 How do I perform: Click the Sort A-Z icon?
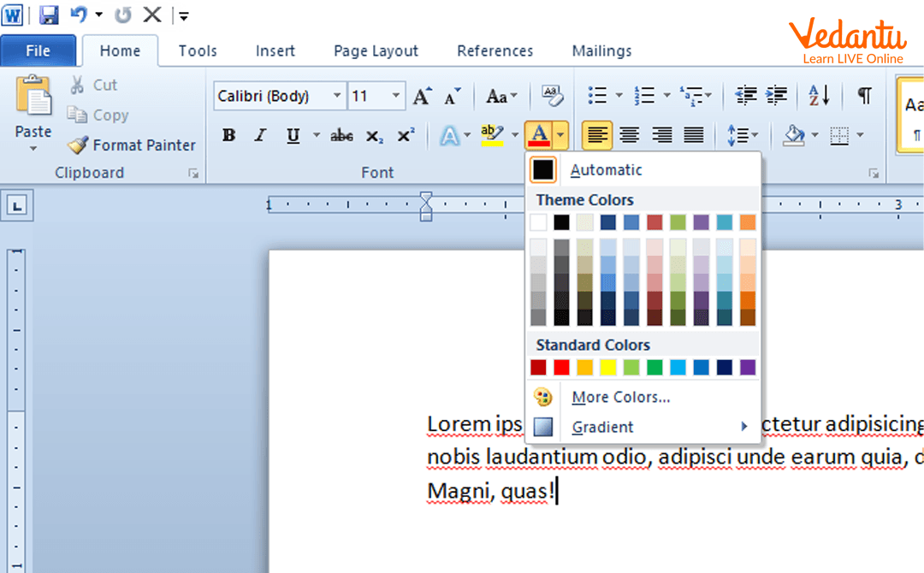tap(819, 96)
